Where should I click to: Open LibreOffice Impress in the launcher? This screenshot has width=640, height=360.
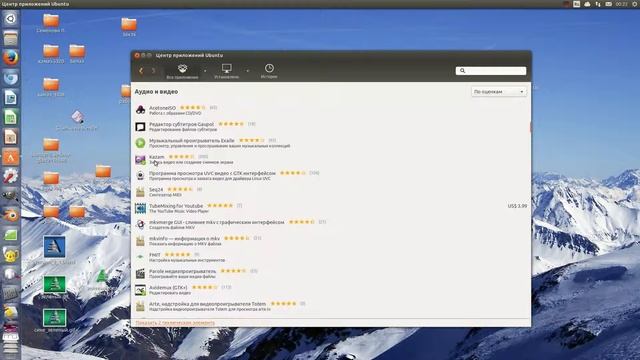click(x=11, y=137)
